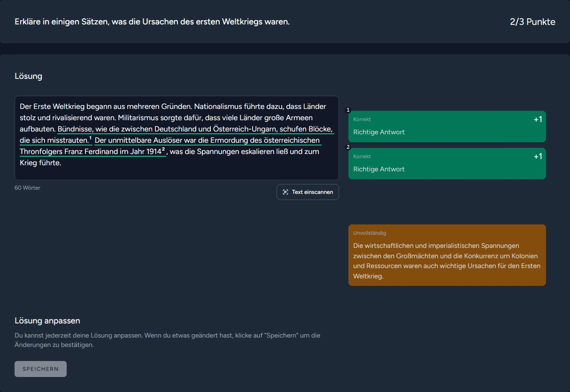The image size is (570, 392).
Task: Click superscript marker 2 after '1914'
Action: click(x=163, y=150)
